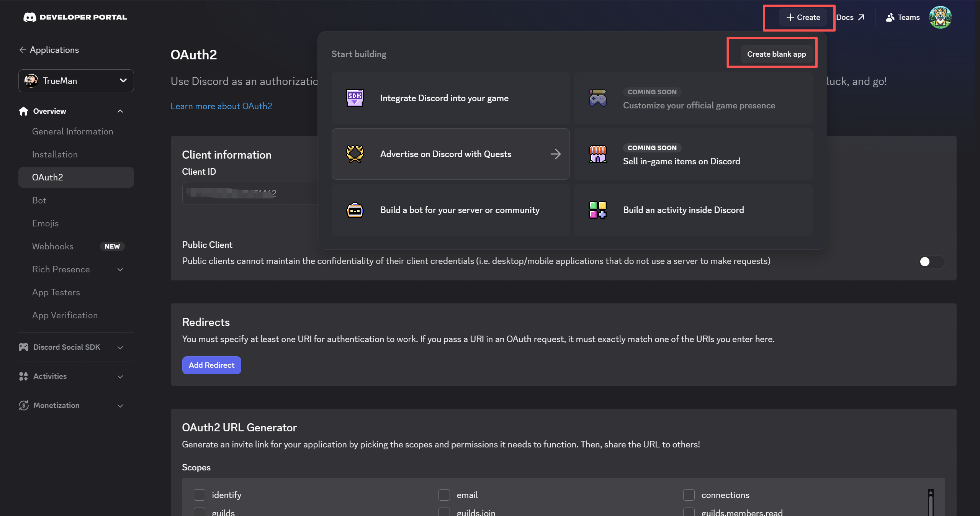The height and width of the screenshot is (516, 980).
Task: Click the robot bot icon
Action: [x=355, y=210]
